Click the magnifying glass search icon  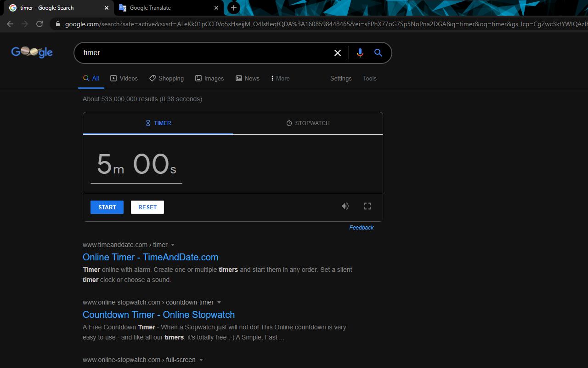pyautogui.click(x=378, y=53)
